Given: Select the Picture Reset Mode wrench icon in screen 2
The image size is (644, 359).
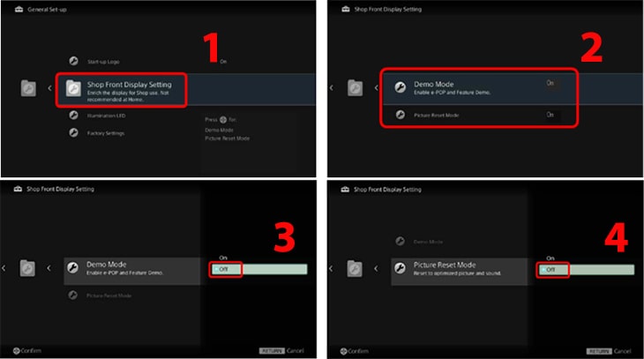Looking at the screenshot, I should point(400,115).
